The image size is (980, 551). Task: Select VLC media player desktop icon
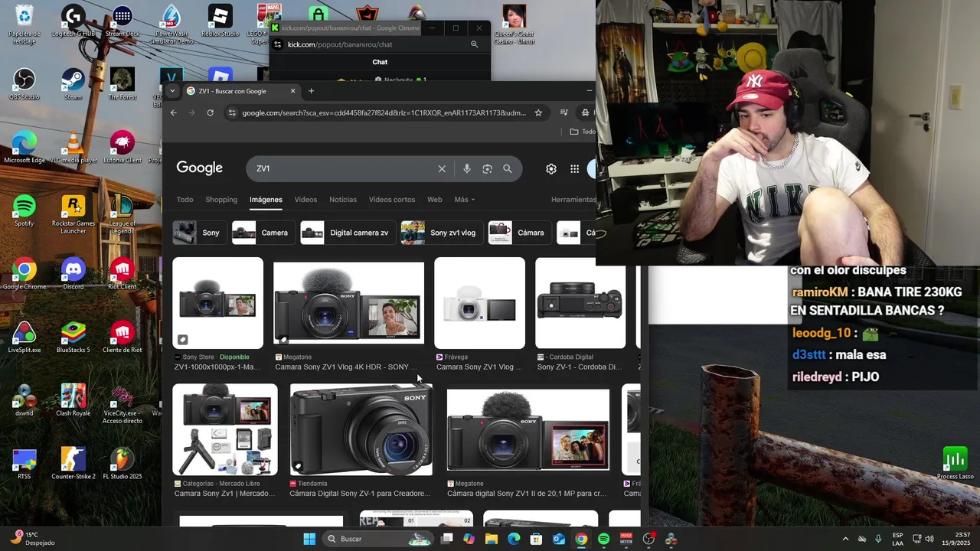point(73,148)
